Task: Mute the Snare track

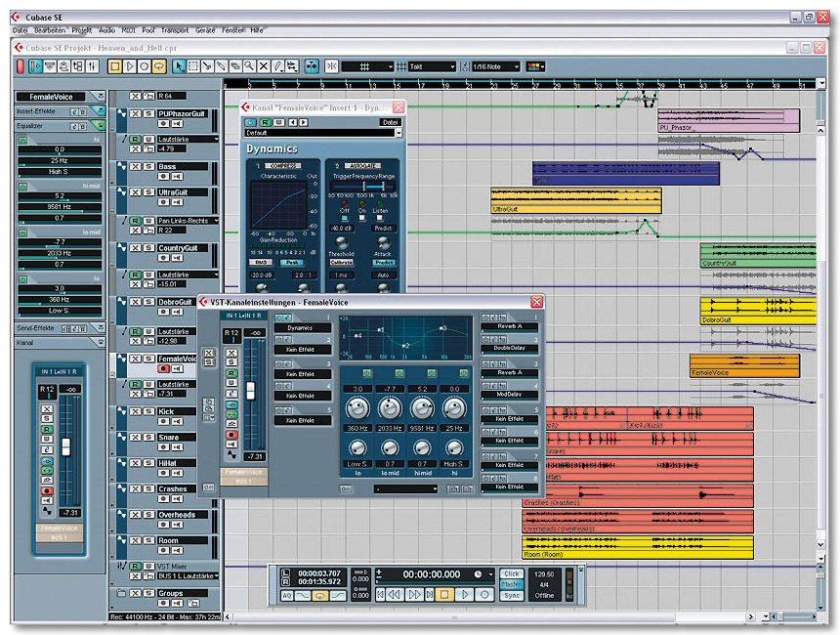Action: pyautogui.click(x=136, y=438)
